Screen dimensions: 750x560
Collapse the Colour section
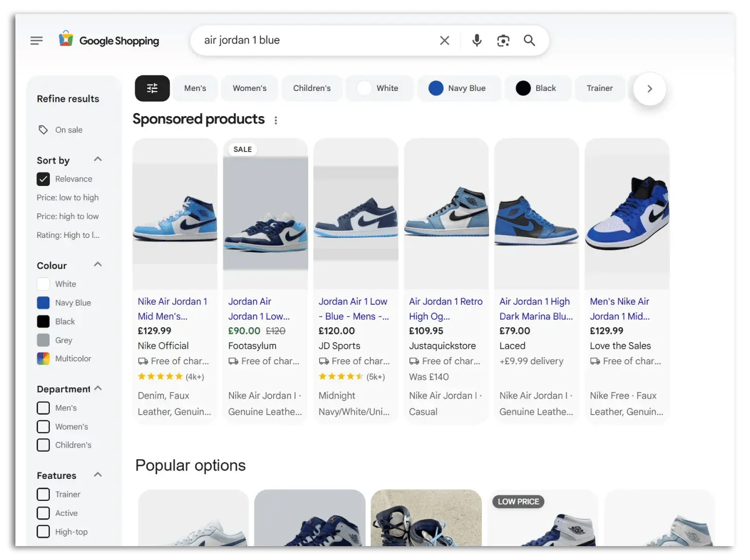point(98,264)
